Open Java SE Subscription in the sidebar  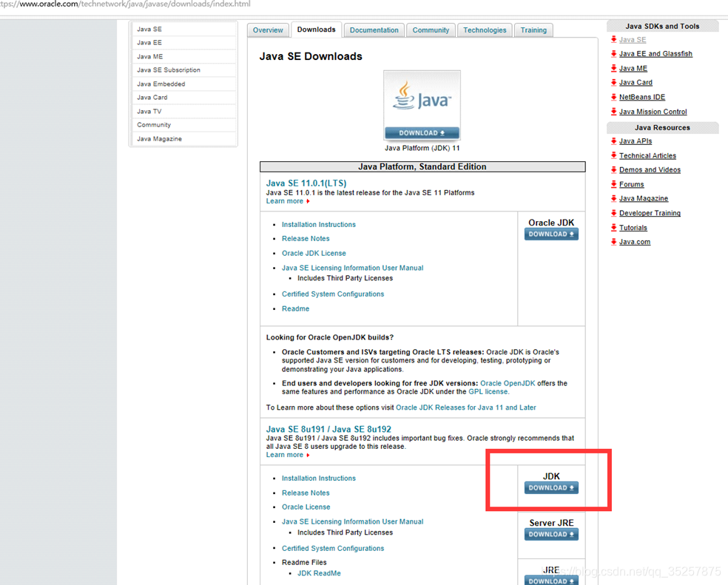click(184, 70)
